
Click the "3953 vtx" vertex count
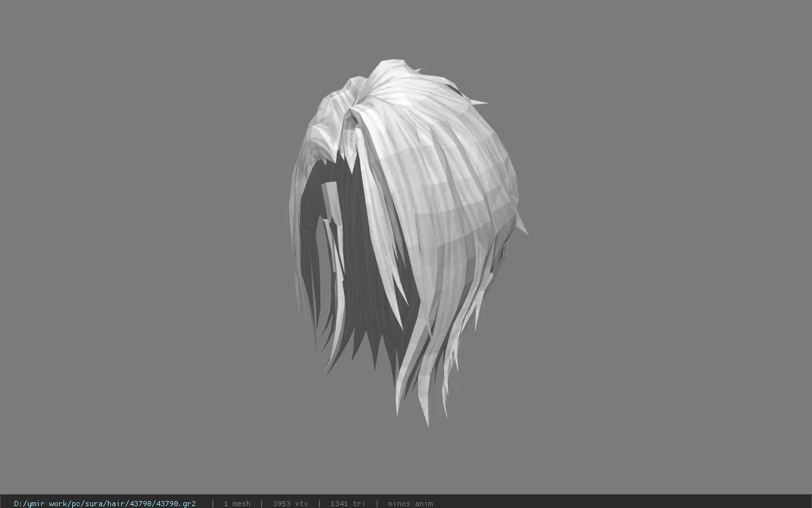[x=290, y=504]
